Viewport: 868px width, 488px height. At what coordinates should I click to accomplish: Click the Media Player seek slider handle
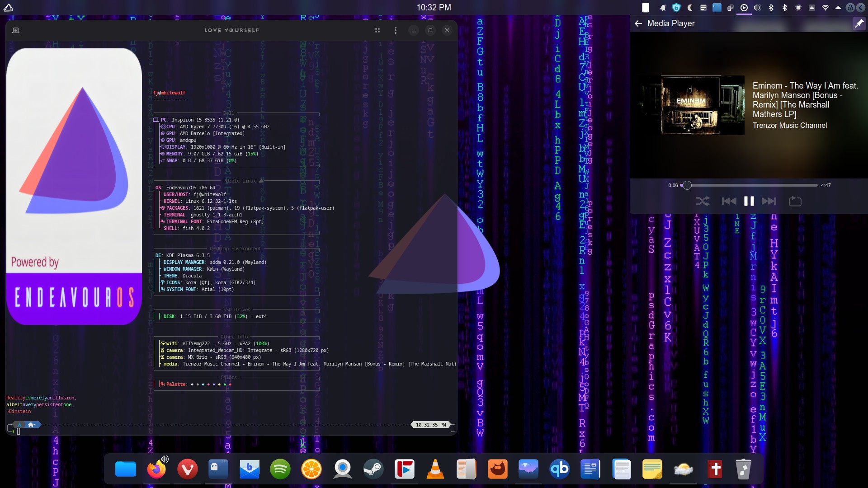coord(687,185)
